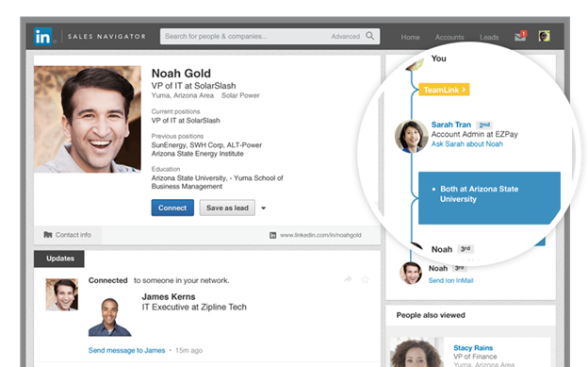Image resolution: width=588 pixels, height=367 pixels.
Task: Click Noah's small photo in Updates feed
Action: (62, 294)
